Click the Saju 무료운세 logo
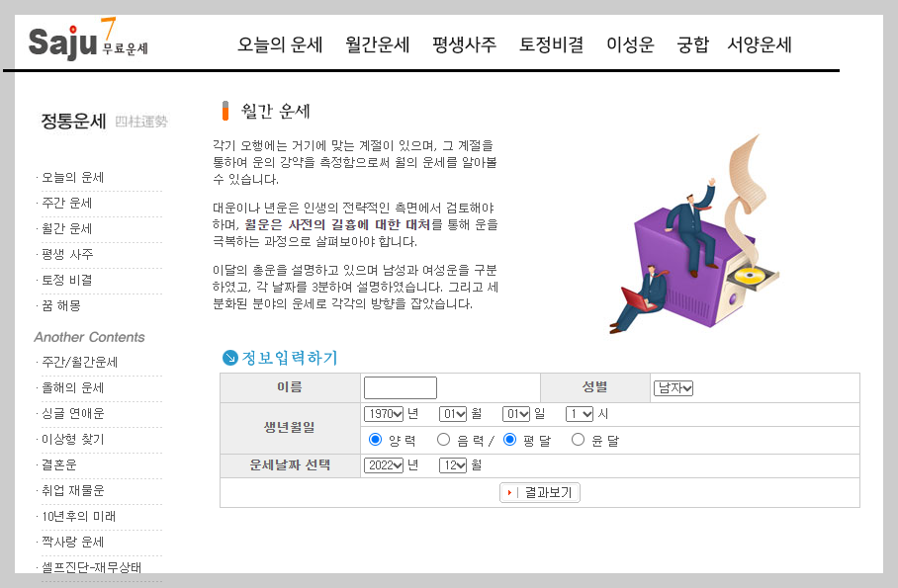898x588 pixels. [x=88, y=41]
